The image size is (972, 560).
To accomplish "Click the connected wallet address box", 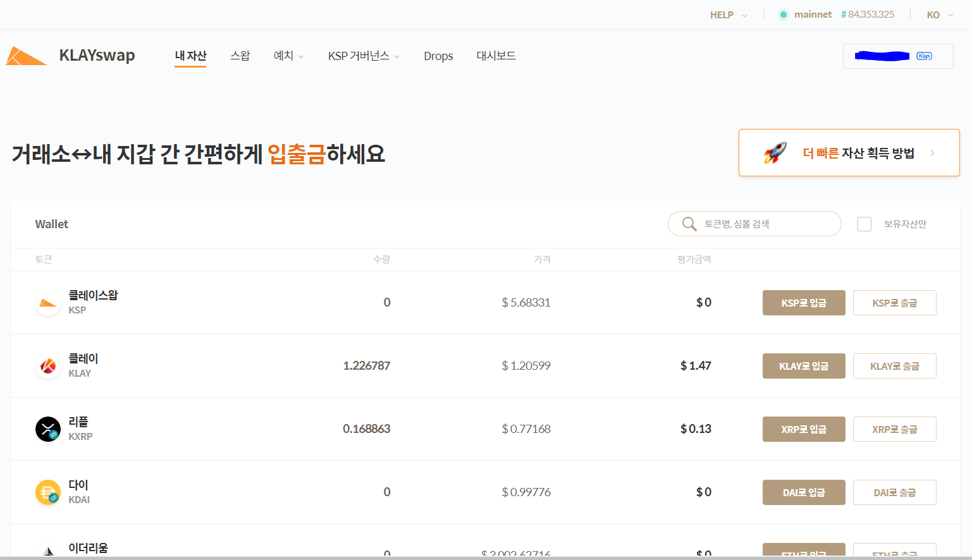I will click(898, 56).
